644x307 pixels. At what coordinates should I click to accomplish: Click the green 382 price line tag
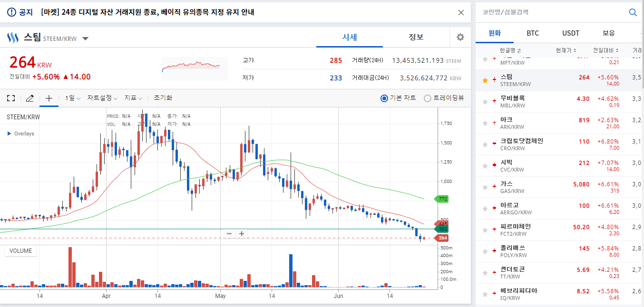click(x=441, y=229)
